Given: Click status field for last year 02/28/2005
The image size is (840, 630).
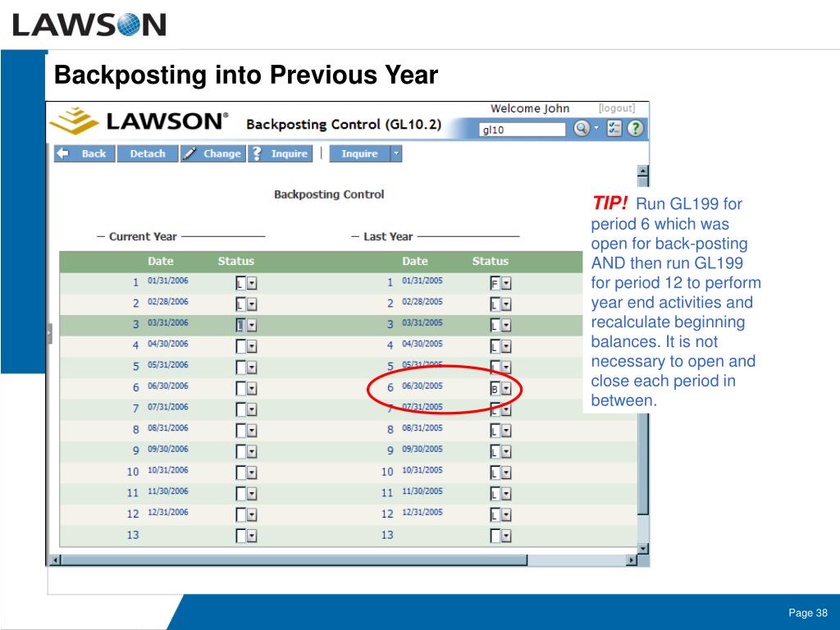Looking at the screenshot, I should tap(495, 304).
